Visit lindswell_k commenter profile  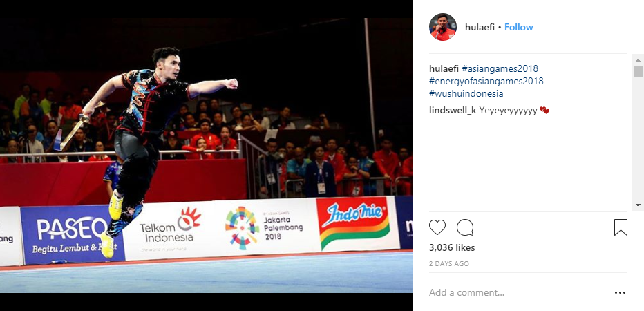tap(453, 111)
